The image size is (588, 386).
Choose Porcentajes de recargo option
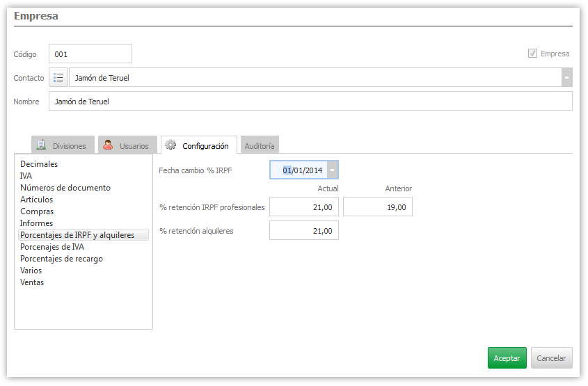click(61, 259)
